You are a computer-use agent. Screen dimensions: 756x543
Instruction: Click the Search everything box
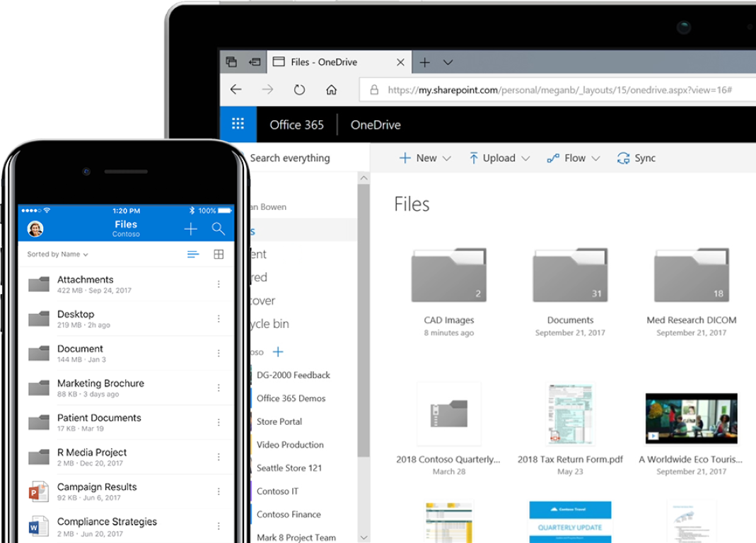click(x=308, y=158)
